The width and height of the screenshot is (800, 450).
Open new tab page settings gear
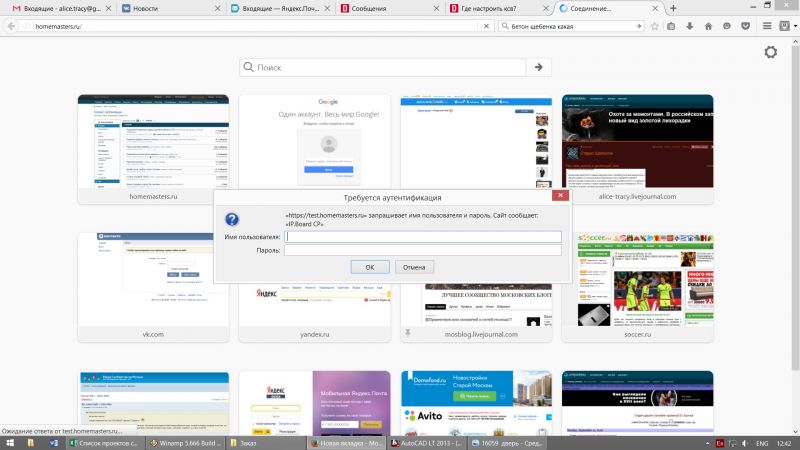pyautogui.click(x=770, y=52)
